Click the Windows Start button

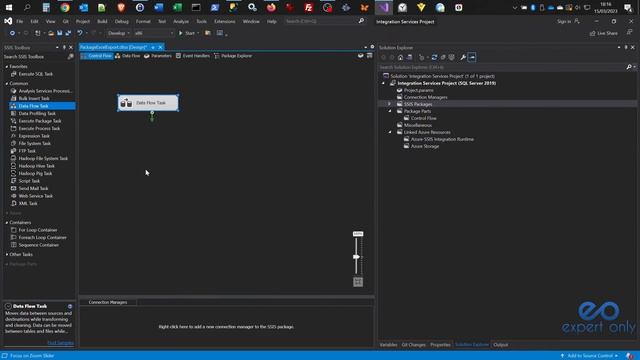(9, 7)
